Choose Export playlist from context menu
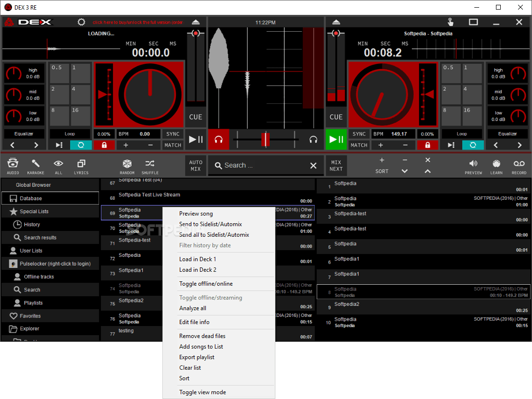The image size is (532, 399). 197,357
